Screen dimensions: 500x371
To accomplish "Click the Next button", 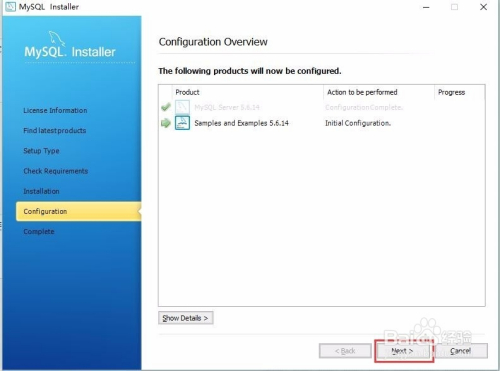I will click(x=403, y=351).
